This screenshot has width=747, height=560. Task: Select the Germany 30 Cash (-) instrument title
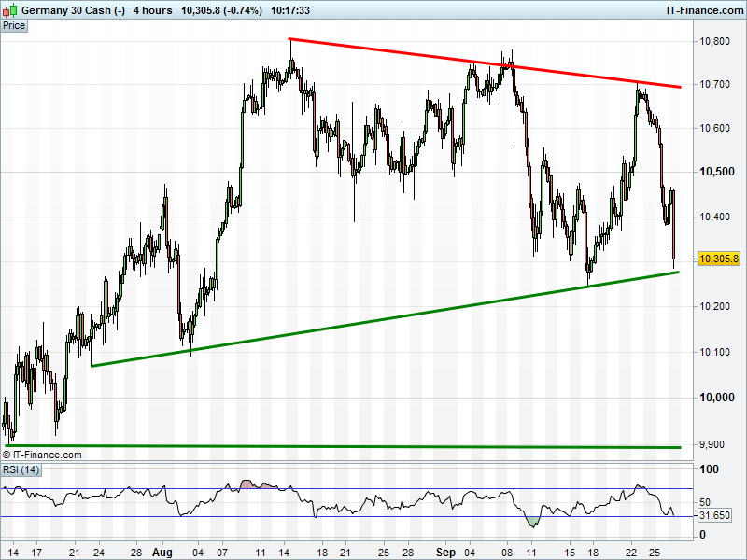74,10
